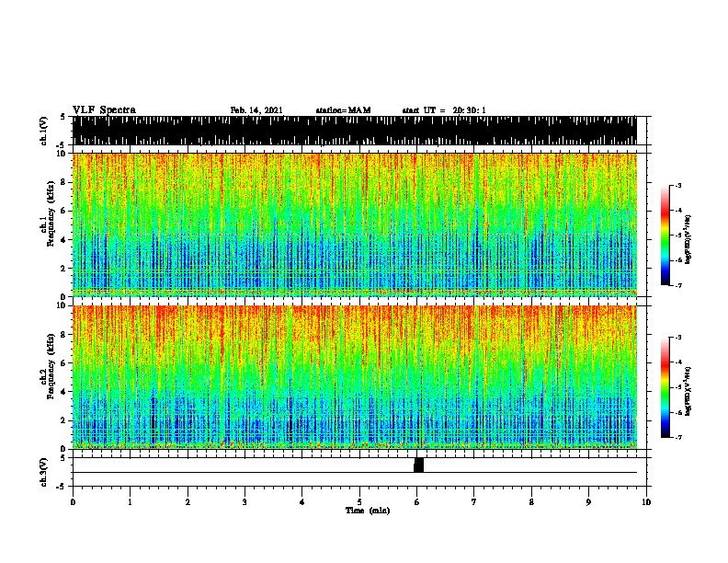Click time axis tick label 5
The image size is (728, 563).
click(359, 502)
